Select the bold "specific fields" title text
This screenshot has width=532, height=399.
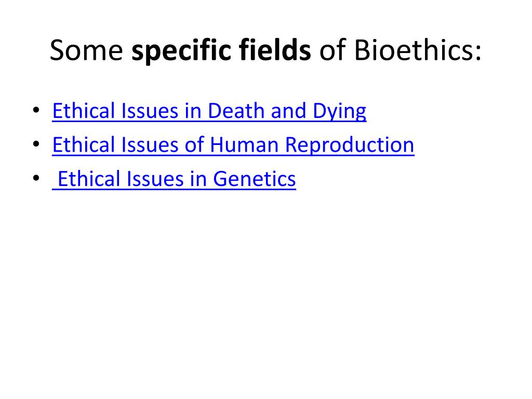tap(221, 51)
